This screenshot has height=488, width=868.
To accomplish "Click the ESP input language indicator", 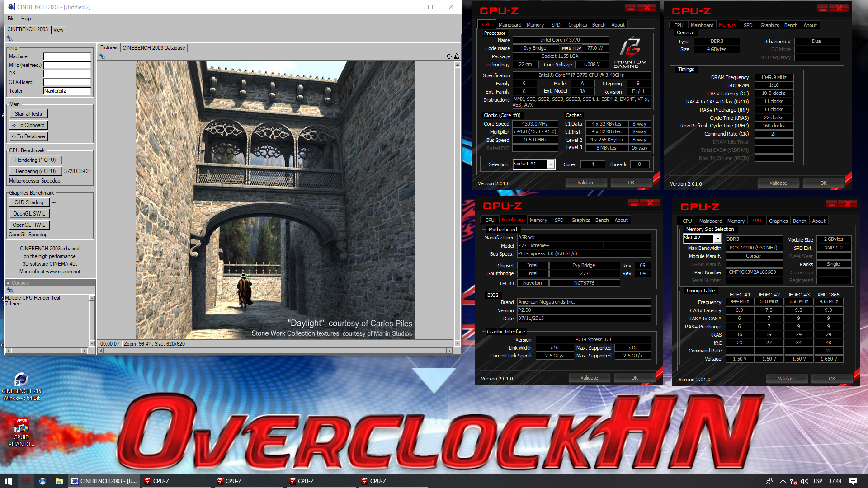I will pos(818,481).
